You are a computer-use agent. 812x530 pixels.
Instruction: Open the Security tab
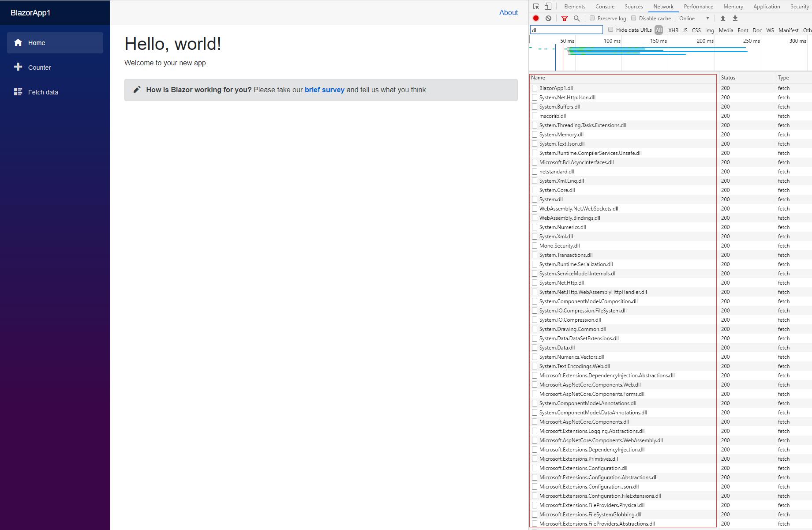click(800, 6)
